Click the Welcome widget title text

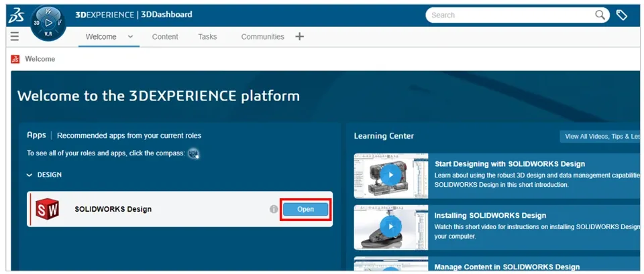[40, 59]
